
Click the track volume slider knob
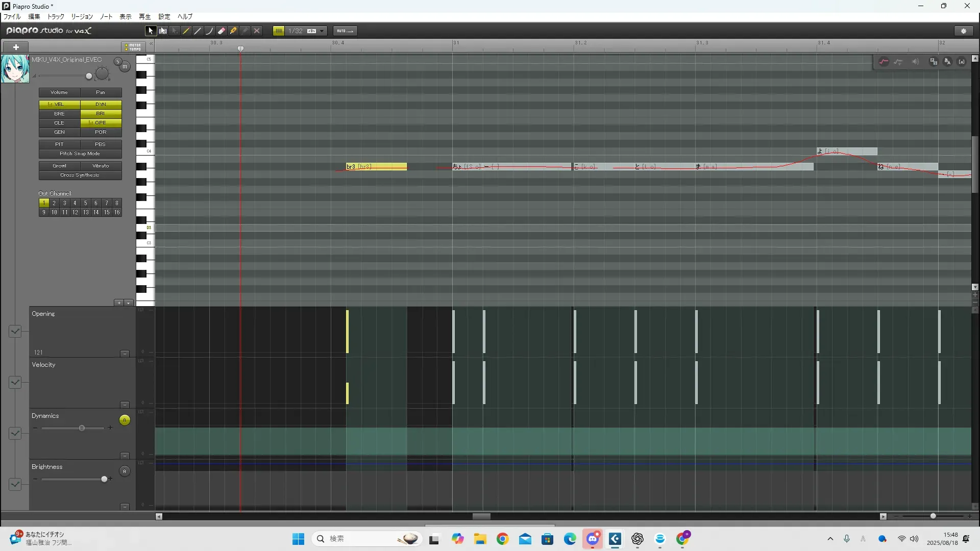(x=89, y=77)
